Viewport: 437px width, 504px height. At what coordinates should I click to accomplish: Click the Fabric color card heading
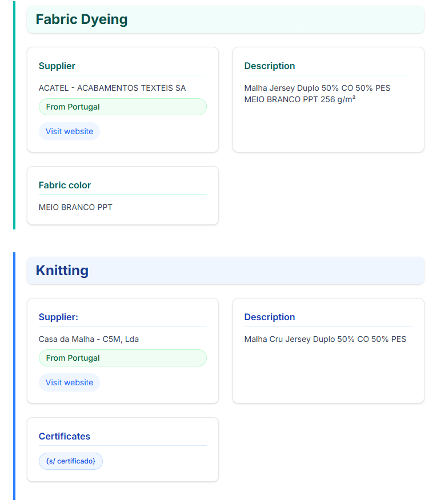[x=65, y=186]
